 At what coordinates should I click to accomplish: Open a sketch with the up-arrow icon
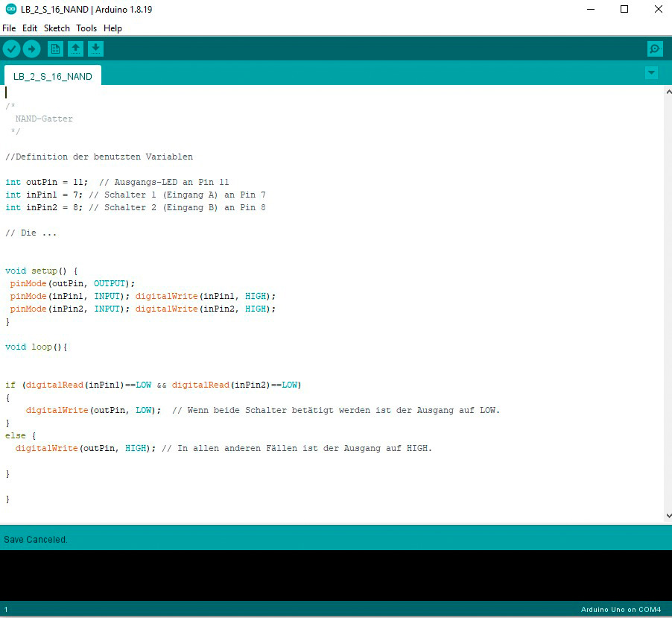point(75,49)
